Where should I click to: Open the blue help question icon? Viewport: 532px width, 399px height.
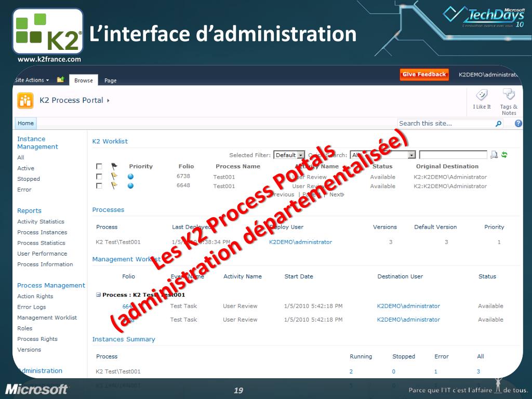point(518,124)
